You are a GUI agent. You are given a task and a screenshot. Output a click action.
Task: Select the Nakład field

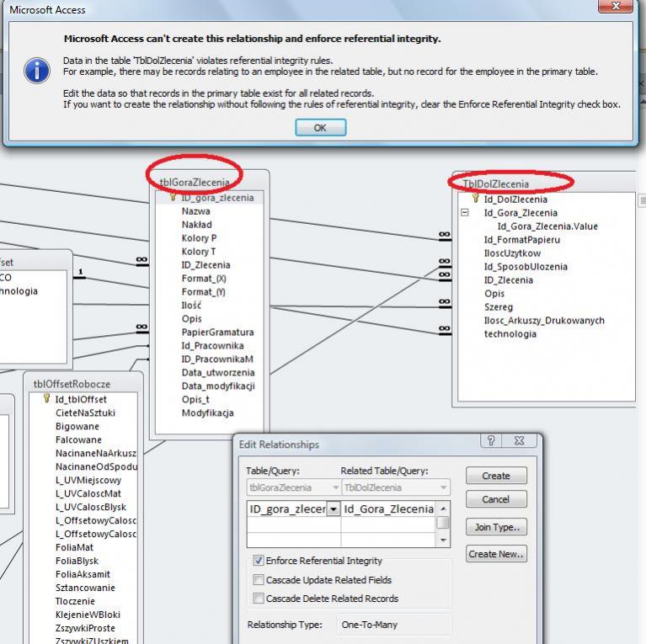pos(197,225)
